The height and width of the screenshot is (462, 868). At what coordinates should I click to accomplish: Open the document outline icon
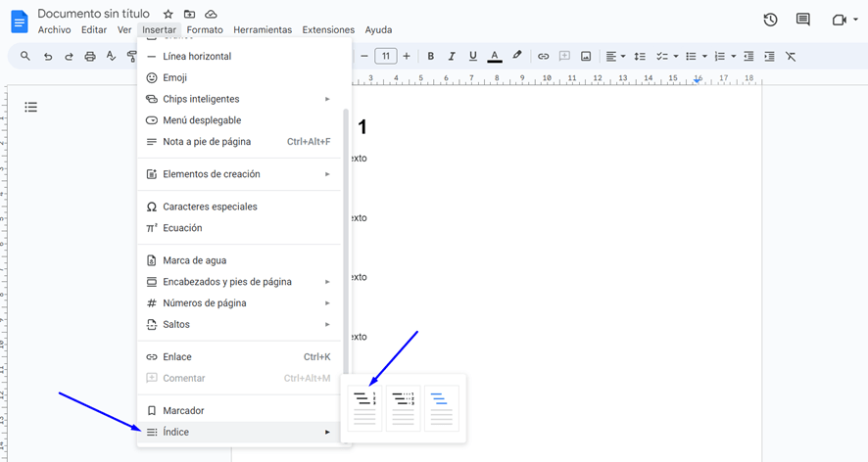click(x=31, y=108)
